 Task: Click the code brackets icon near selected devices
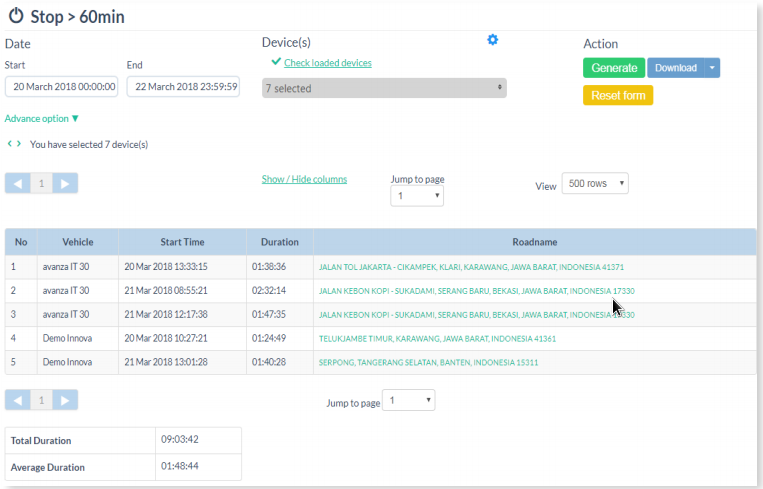click(x=14, y=144)
